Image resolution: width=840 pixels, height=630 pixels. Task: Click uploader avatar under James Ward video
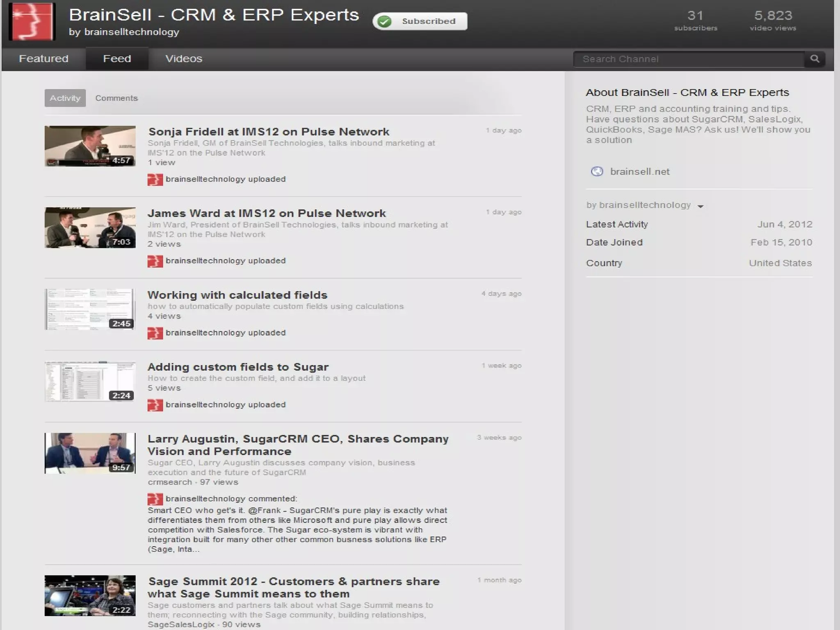tap(155, 261)
